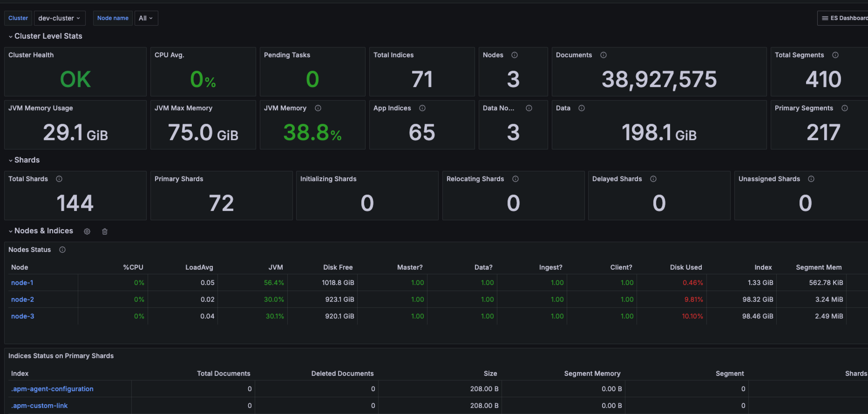868x414 pixels.
Task: Select node-2 LoadAvg value 0.02
Action: [x=207, y=299]
